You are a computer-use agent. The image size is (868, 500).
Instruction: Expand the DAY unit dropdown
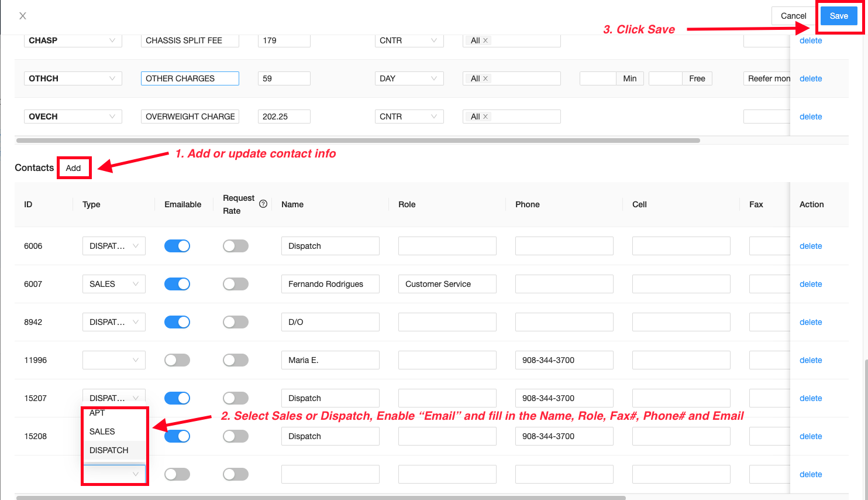pyautogui.click(x=409, y=78)
